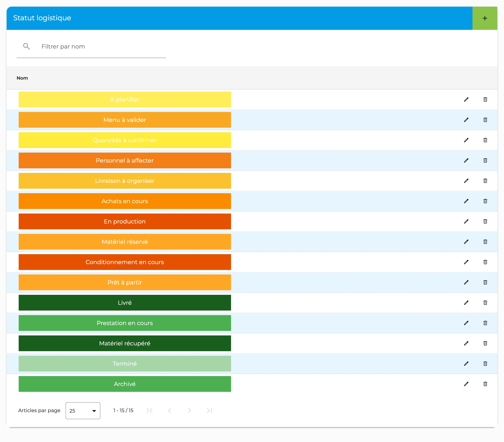
Task: Edit the Archivé status
Action: pos(466,384)
